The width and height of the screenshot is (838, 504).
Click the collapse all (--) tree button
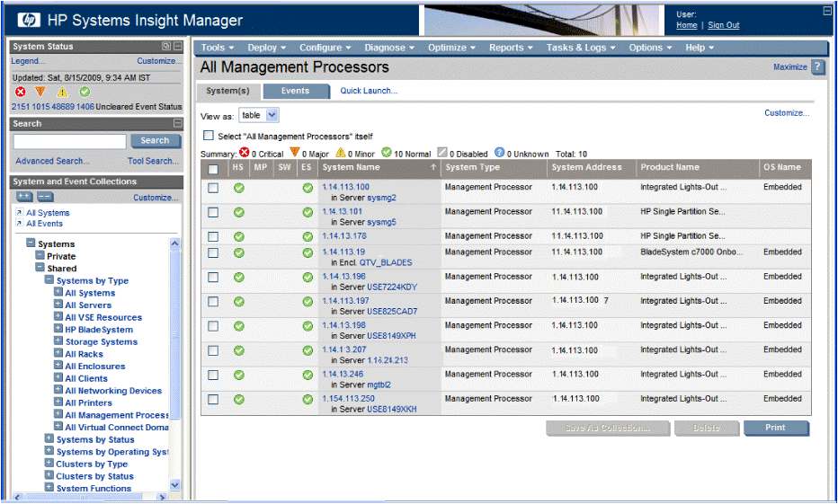coord(44,197)
